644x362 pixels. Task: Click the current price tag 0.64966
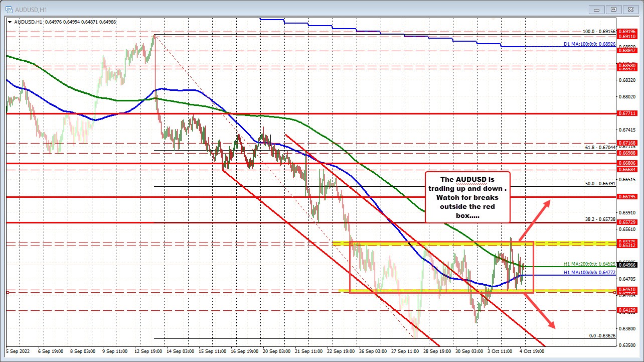(628, 265)
